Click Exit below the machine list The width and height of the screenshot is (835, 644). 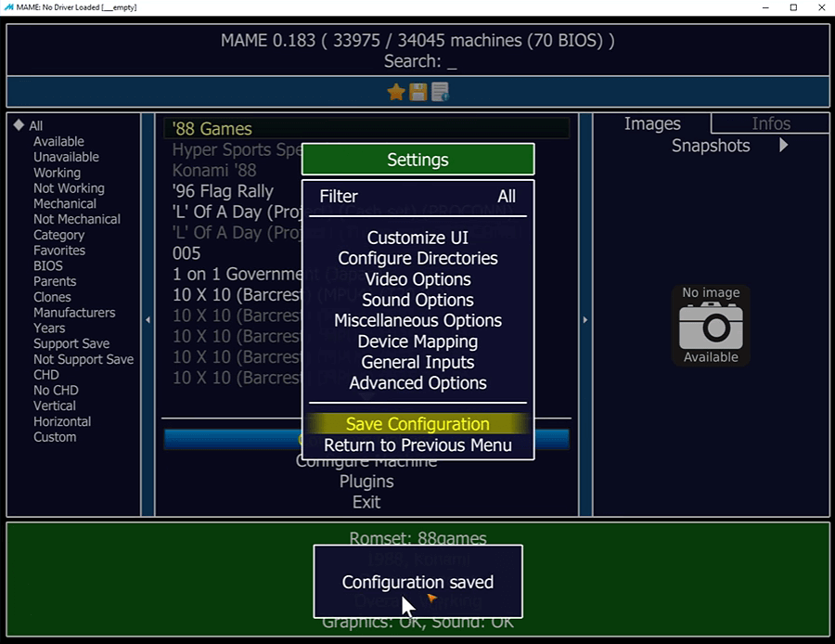366,502
